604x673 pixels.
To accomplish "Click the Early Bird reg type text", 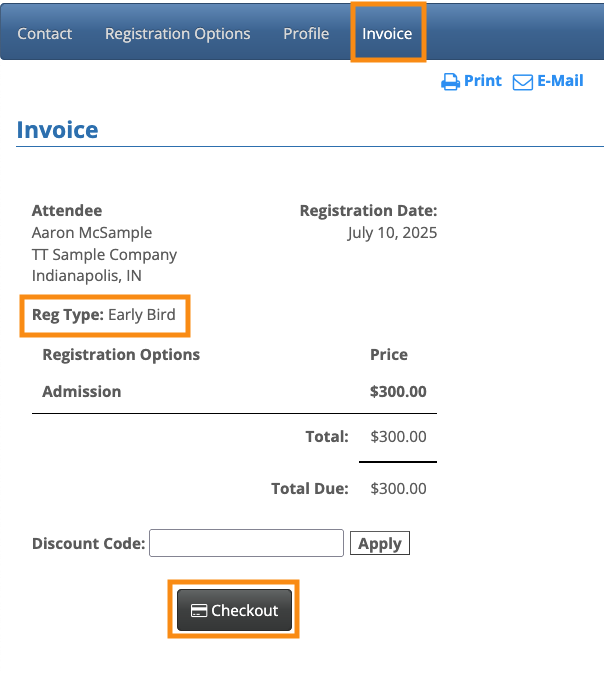I will (142, 314).
